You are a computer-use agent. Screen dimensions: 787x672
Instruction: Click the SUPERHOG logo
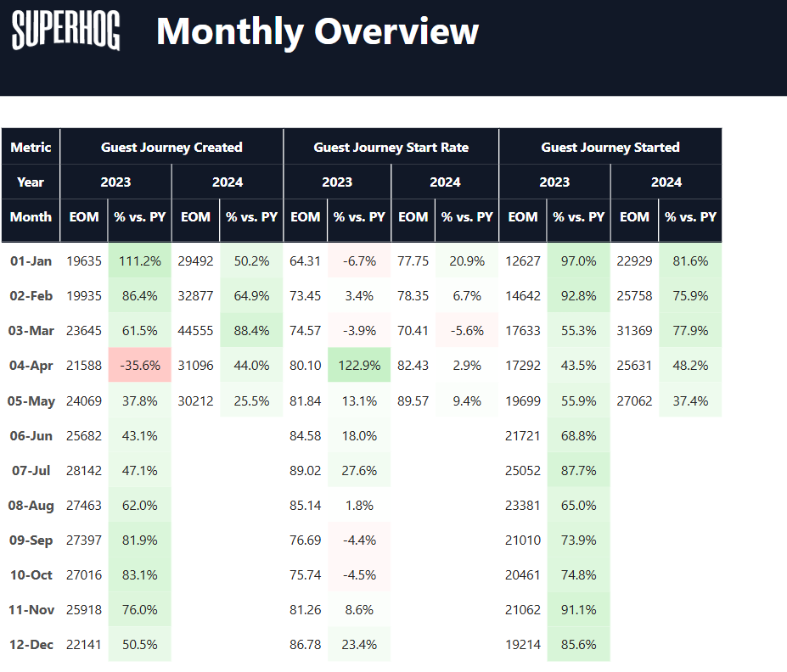tap(65, 31)
